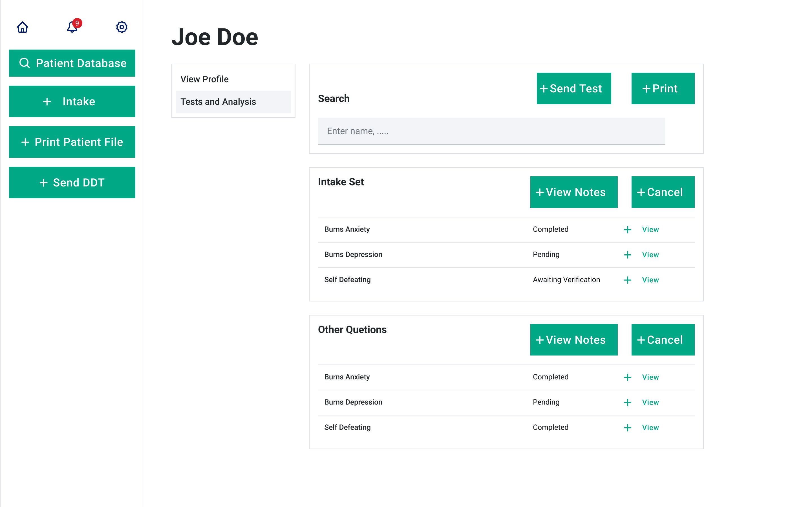Screen dimensions: 812x507
Task: Open View Notes for Intake Set
Action: coord(573,192)
